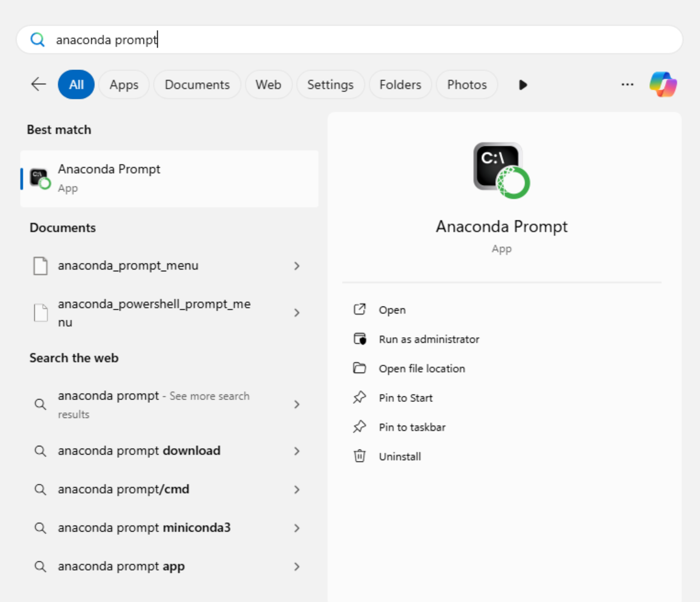
Task: Switch to the Documents filter tab
Action: click(x=197, y=85)
